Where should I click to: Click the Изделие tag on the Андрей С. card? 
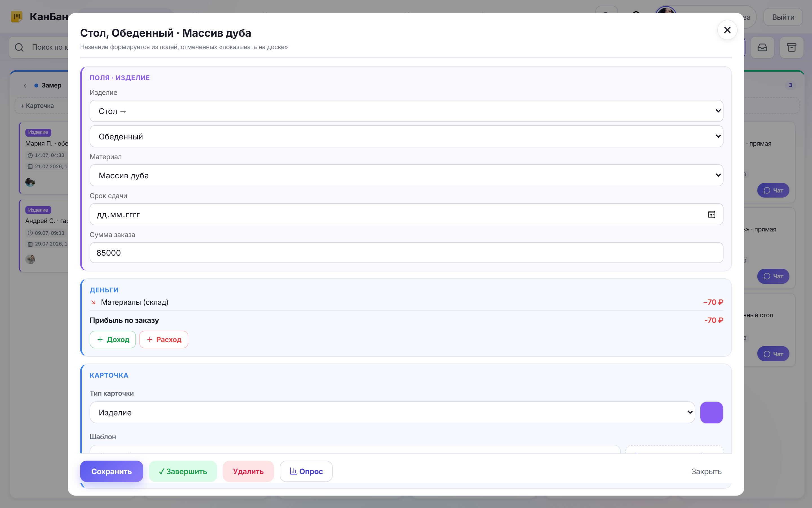[38, 210]
